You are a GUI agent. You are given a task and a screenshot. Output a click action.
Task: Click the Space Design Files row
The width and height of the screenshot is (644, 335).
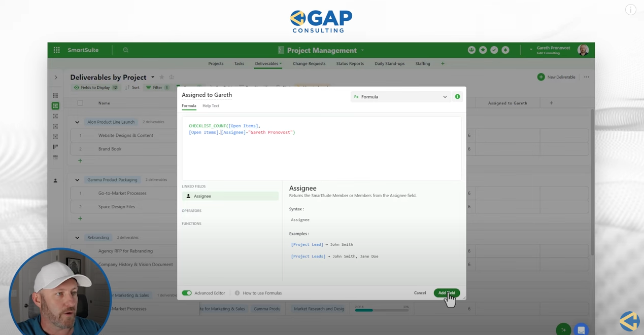coord(117,207)
